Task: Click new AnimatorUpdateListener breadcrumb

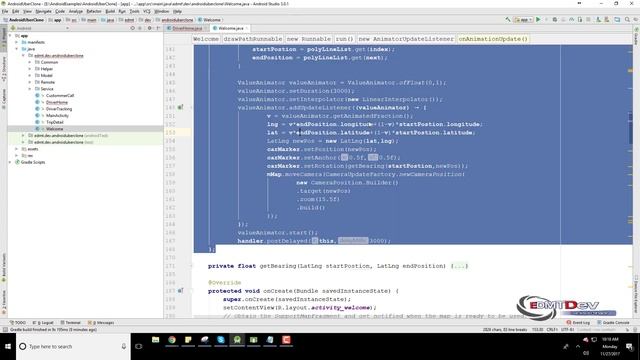Action: (406, 39)
